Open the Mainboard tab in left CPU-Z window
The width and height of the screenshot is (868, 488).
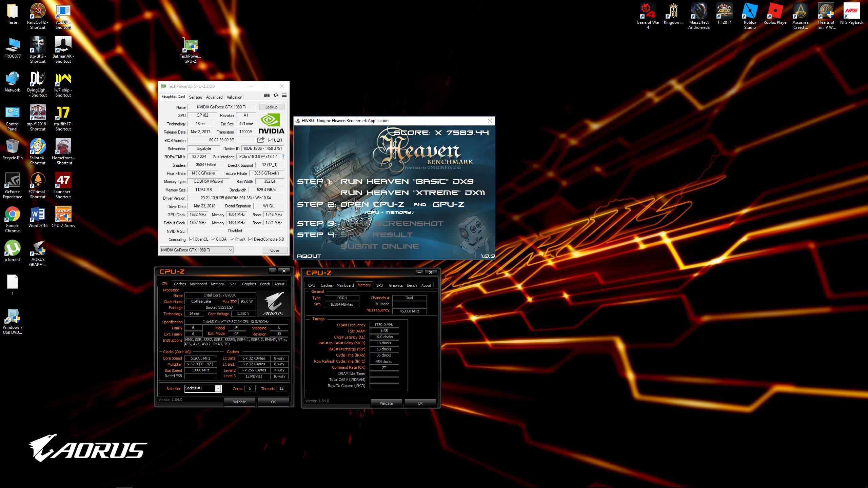(198, 284)
